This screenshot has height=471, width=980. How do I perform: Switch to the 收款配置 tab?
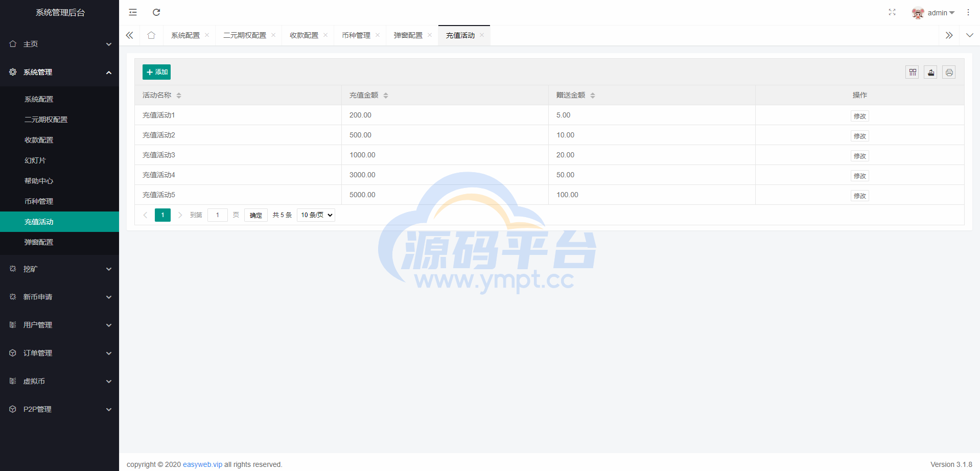304,35
